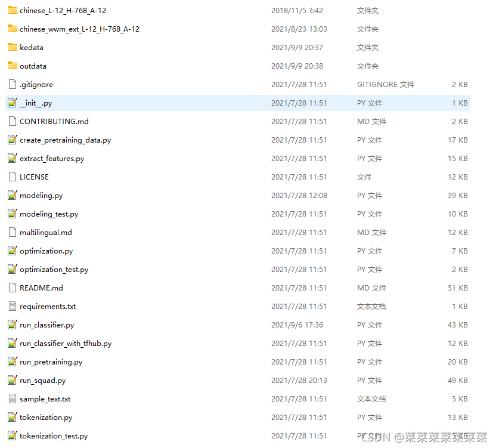The image size is (496, 448).
Task: Select the modeling.py file name
Action: tap(41, 196)
